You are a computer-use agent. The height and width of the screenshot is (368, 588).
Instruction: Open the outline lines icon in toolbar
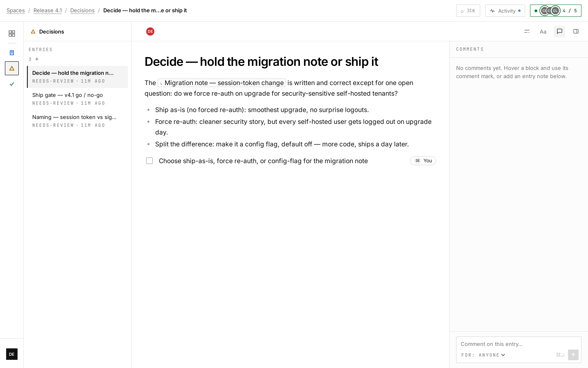pos(527,31)
